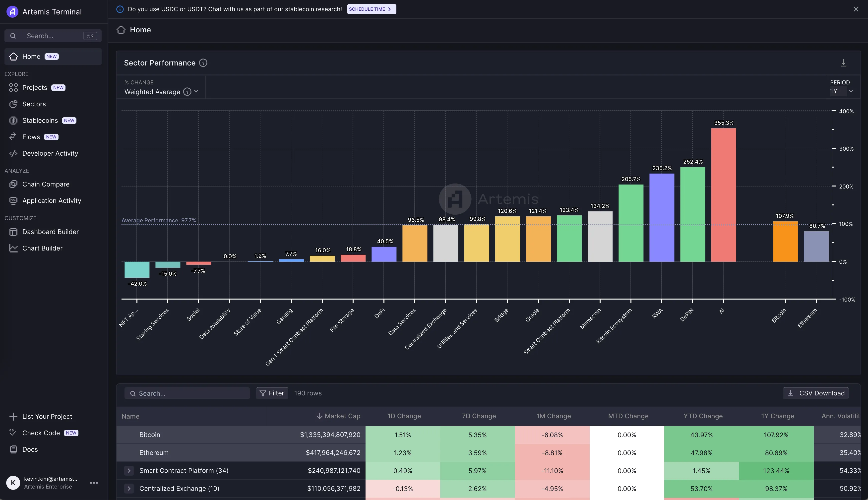This screenshot has height=500, width=868.
Task: Click the Ethereum row name
Action: (154, 453)
